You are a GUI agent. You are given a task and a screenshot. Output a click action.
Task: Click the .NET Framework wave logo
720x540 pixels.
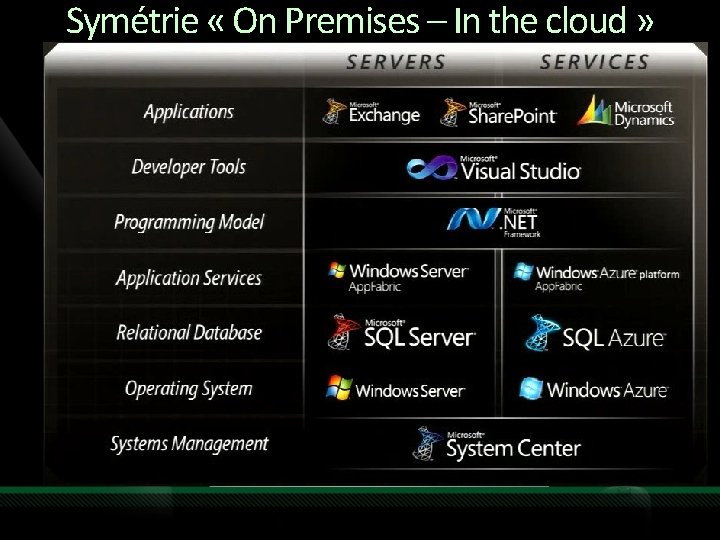[x=474, y=219]
